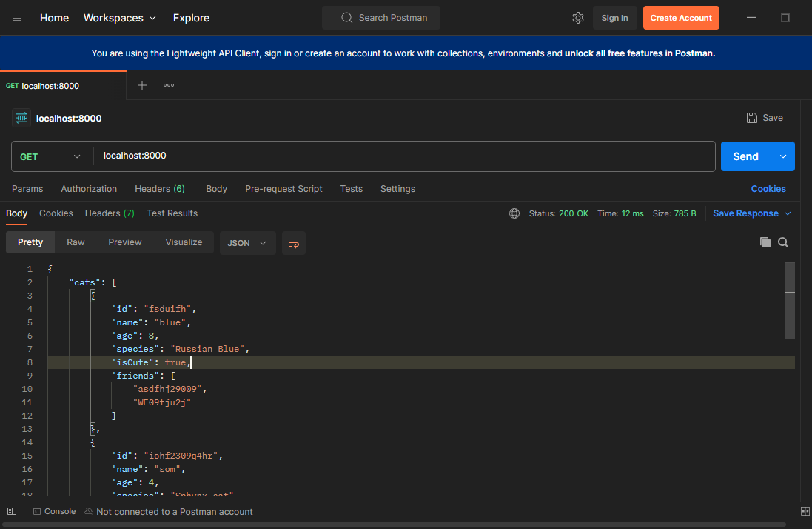Go to Home
Screen dimensions: 812x529
[54, 18]
